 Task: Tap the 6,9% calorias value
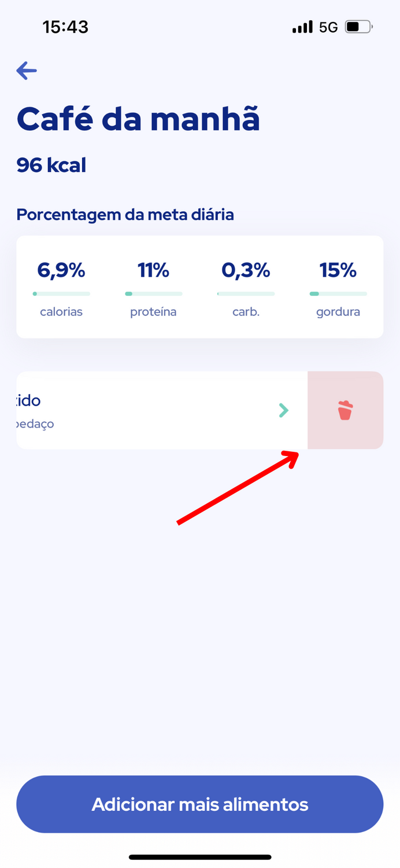tap(61, 270)
